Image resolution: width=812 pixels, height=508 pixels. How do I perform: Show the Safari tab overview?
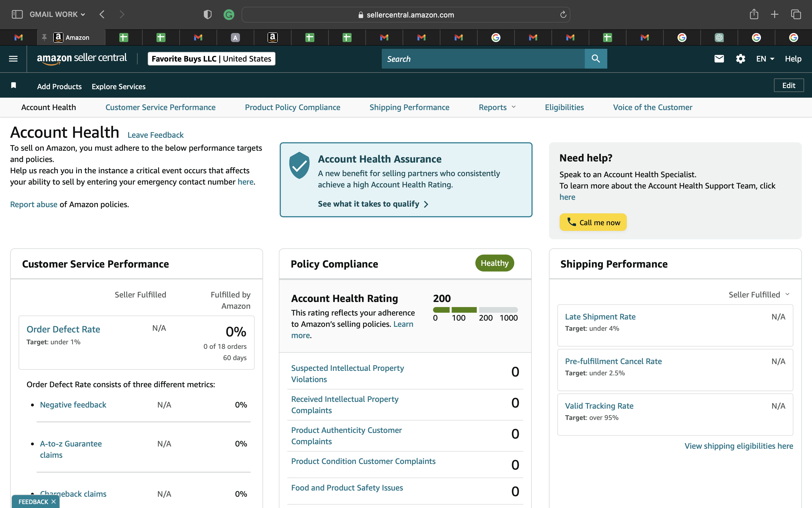tap(796, 14)
